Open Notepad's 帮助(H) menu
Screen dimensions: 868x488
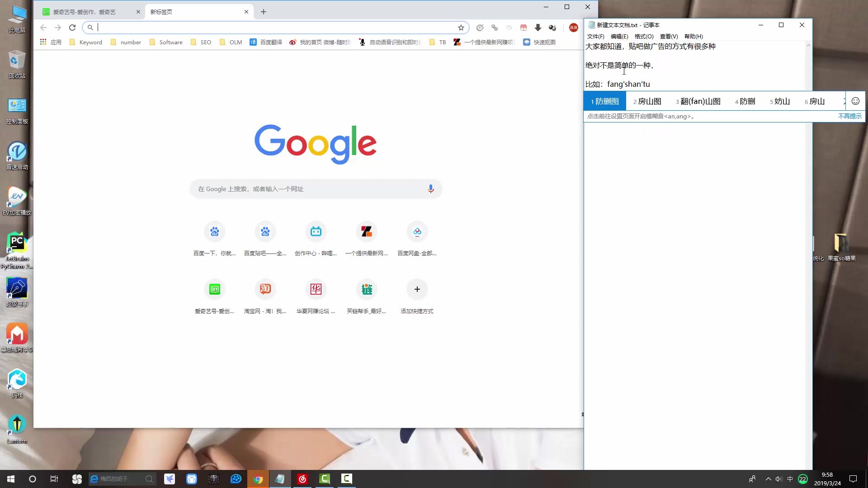pos(693,37)
